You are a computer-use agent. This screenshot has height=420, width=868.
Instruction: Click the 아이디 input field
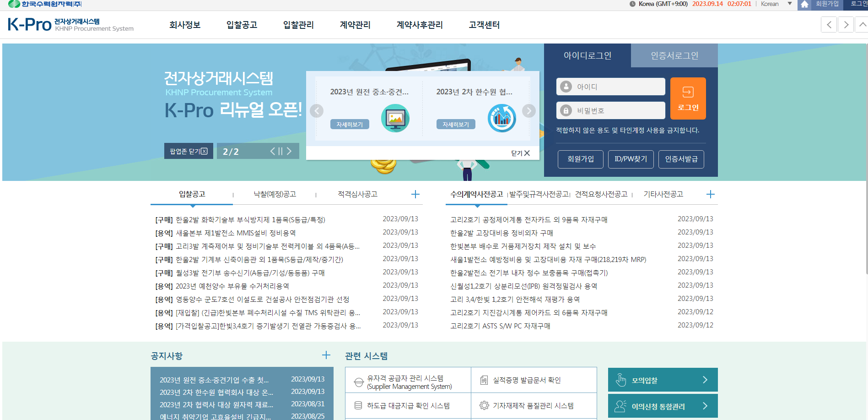[x=610, y=87]
